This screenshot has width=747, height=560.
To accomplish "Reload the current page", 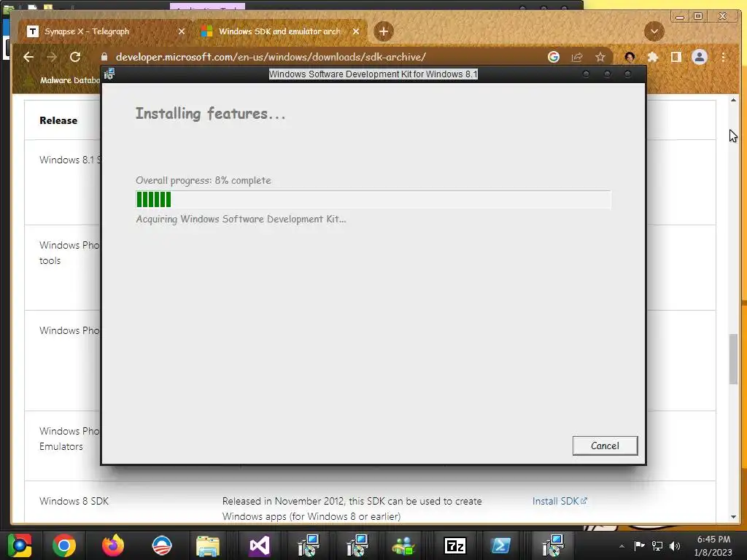I will pyautogui.click(x=75, y=57).
